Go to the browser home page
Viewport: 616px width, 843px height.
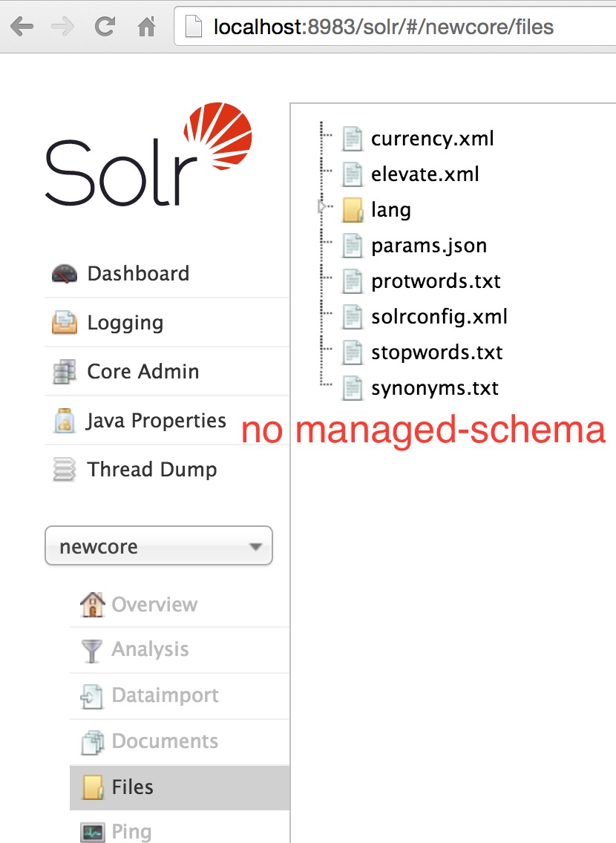point(147,27)
